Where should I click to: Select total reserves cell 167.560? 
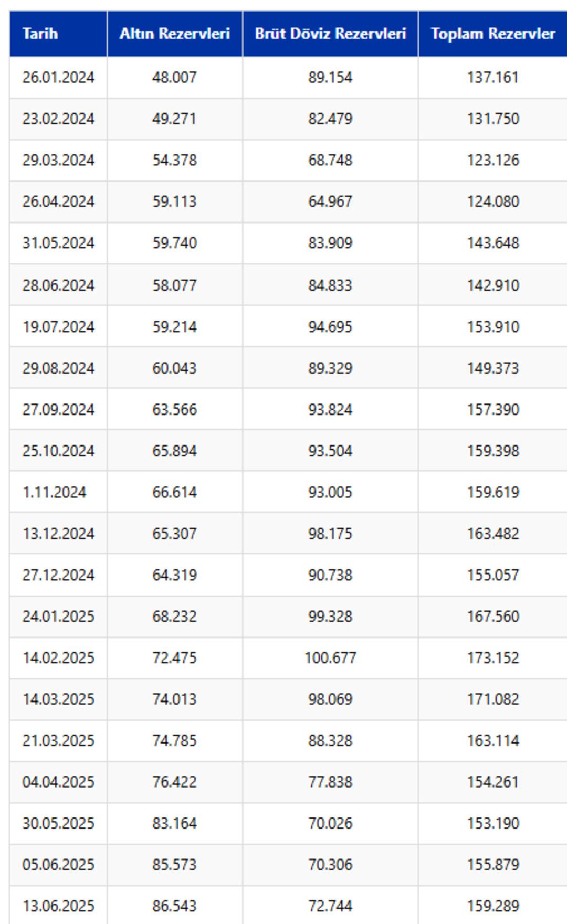click(x=492, y=616)
